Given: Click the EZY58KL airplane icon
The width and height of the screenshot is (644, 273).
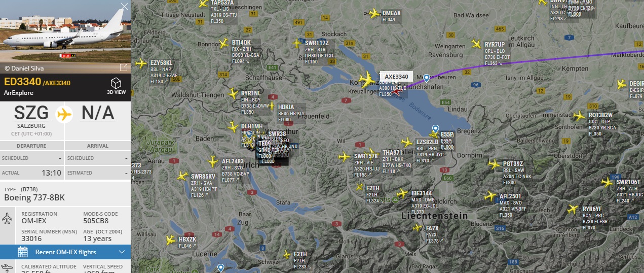Looking at the screenshot, I should (x=141, y=63).
